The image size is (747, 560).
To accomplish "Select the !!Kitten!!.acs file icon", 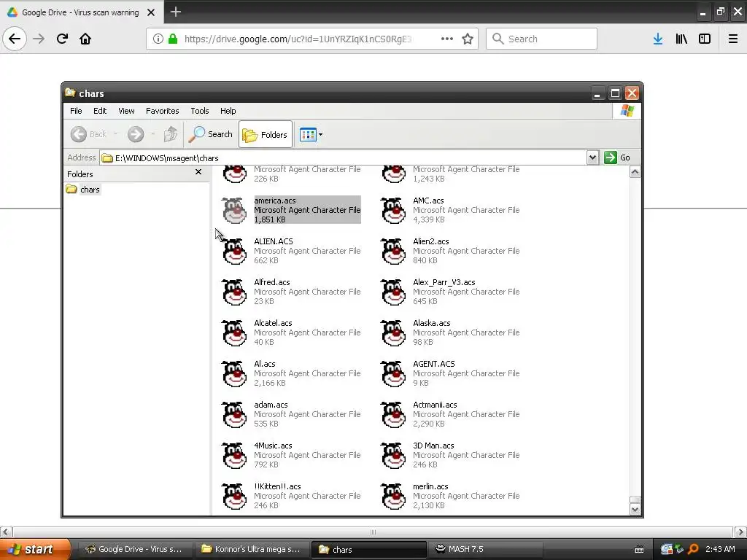I will click(x=234, y=497).
